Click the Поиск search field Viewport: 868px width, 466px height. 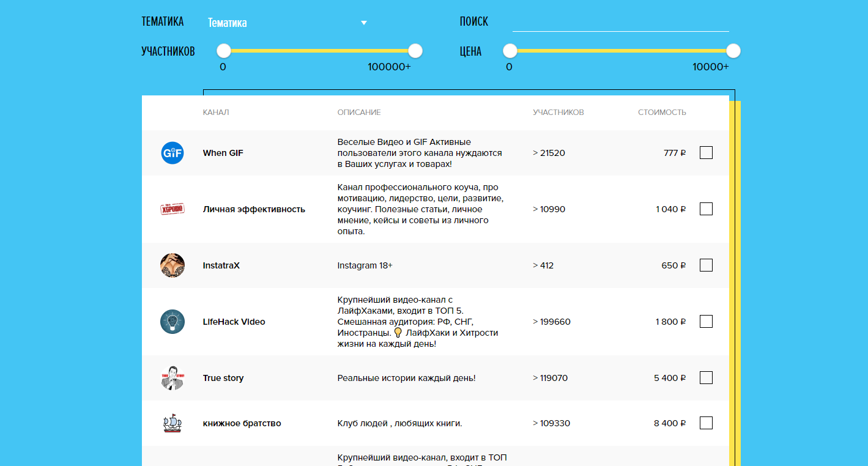point(621,22)
